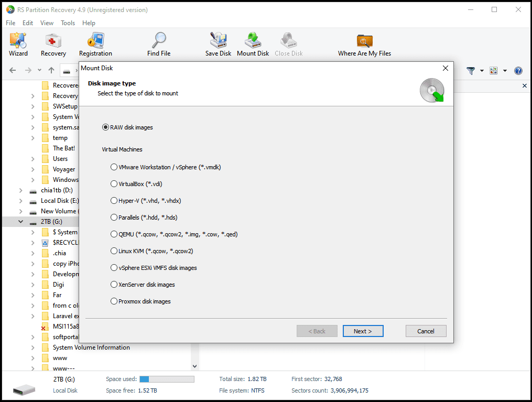Click the 2TB (G:) drive icon
This screenshot has height=402, width=532.
[x=33, y=222]
